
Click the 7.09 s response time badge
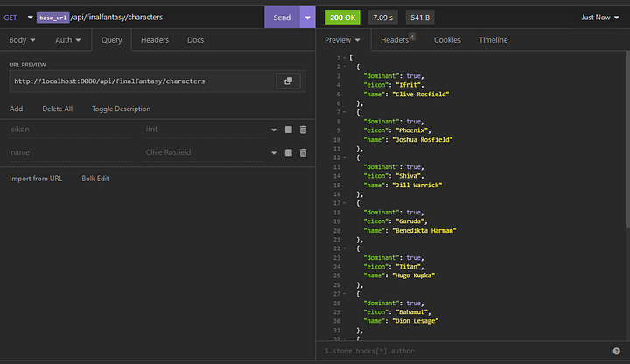click(x=382, y=17)
